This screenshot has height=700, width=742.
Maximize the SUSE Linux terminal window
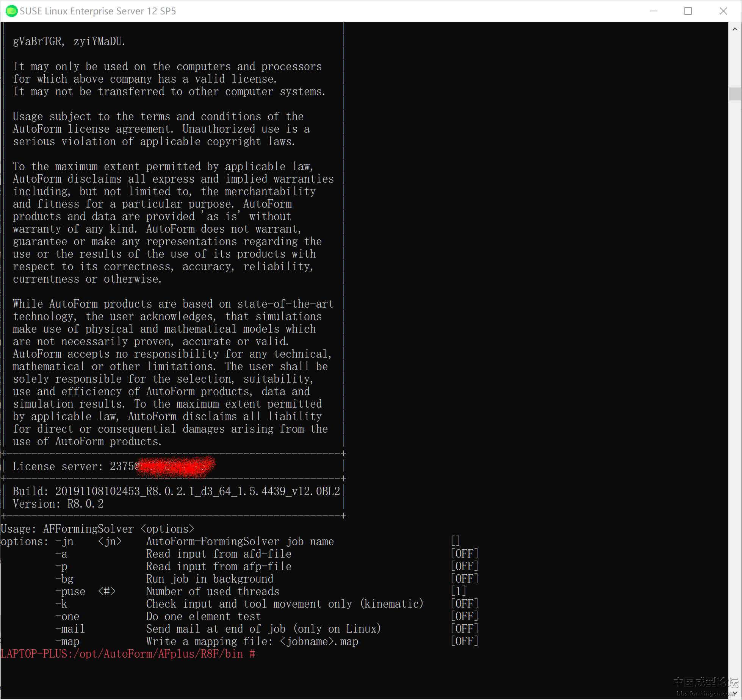click(688, 11)
